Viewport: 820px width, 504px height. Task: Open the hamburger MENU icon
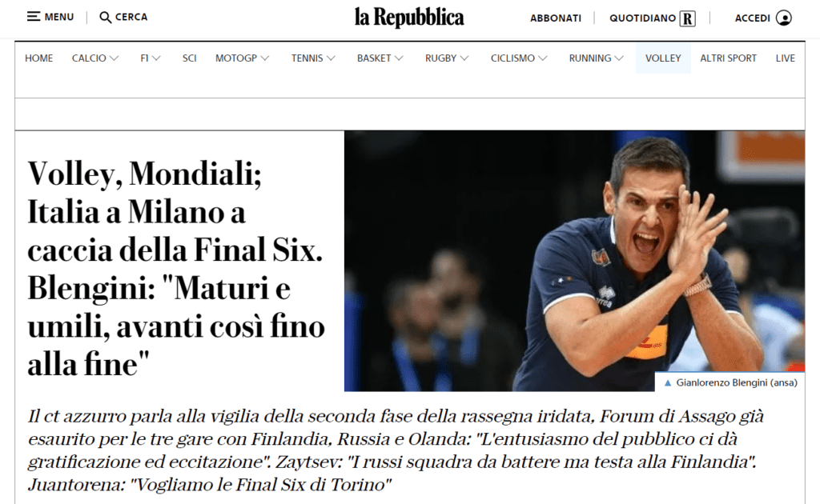(34, 17)
